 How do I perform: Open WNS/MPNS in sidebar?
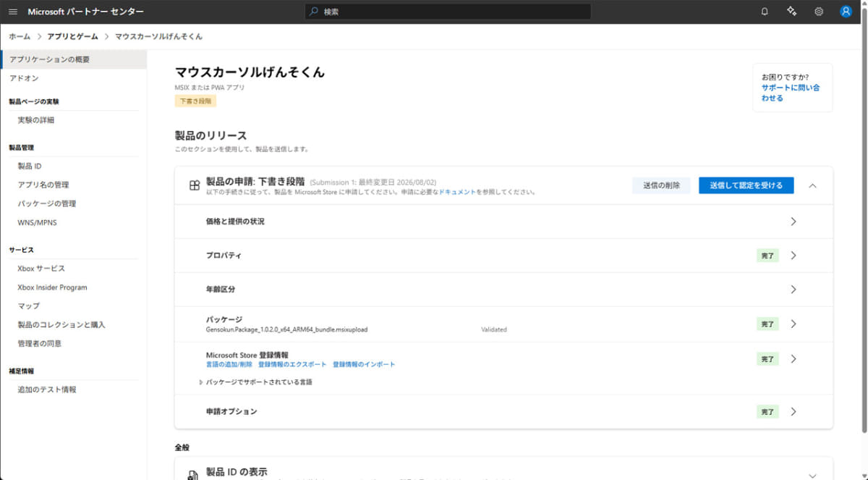click(x=37, y=223)
